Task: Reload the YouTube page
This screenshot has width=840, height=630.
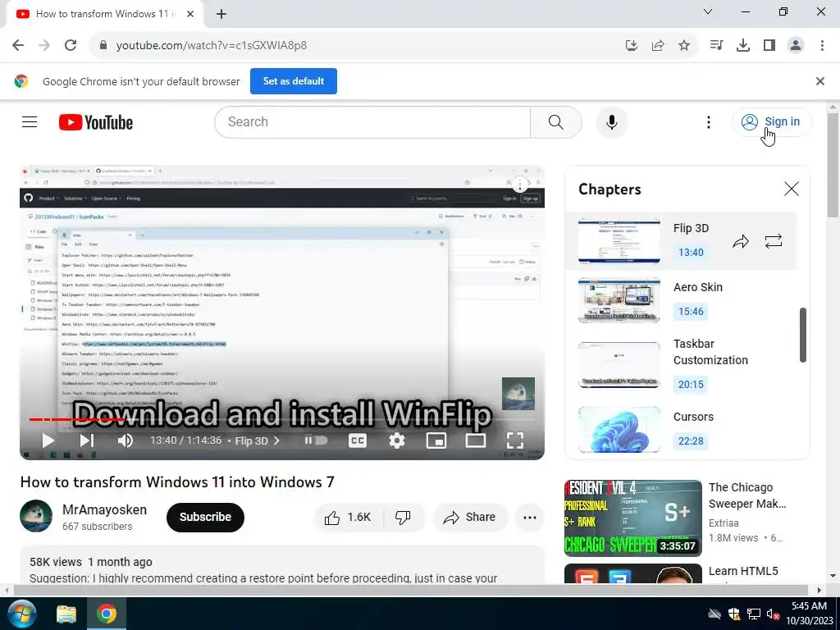Action: (71, 45)
